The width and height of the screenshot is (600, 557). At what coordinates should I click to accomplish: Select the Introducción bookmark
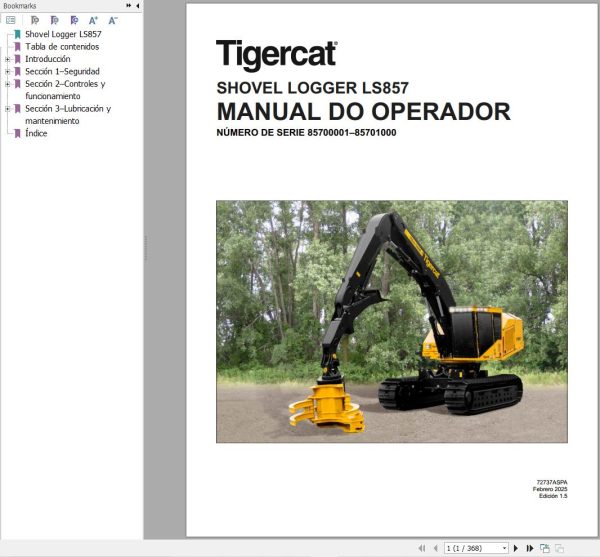click(x=48, y=59)
